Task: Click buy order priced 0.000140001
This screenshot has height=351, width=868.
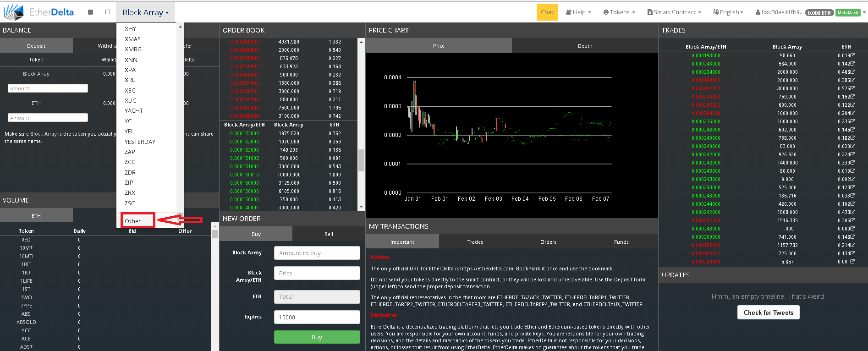Action: pyautogui.click(x=288, y=208)
